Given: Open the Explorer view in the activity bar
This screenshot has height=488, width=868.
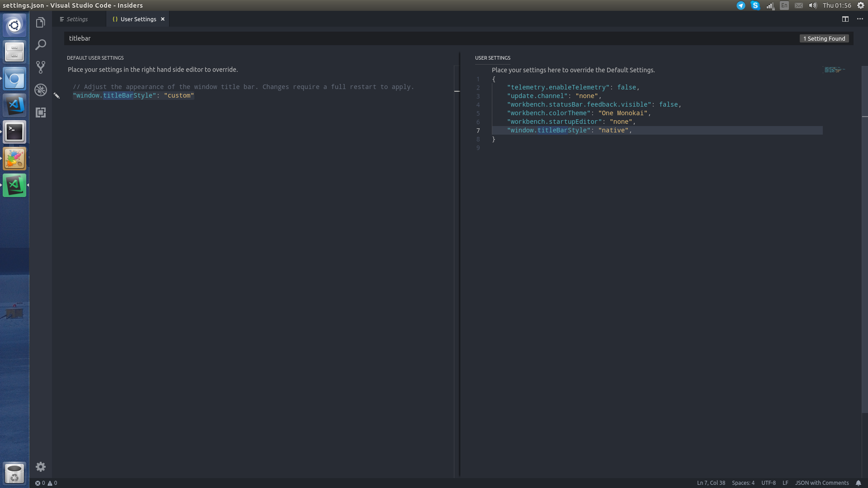Looking at the screenshot, I should coord(41,22).
